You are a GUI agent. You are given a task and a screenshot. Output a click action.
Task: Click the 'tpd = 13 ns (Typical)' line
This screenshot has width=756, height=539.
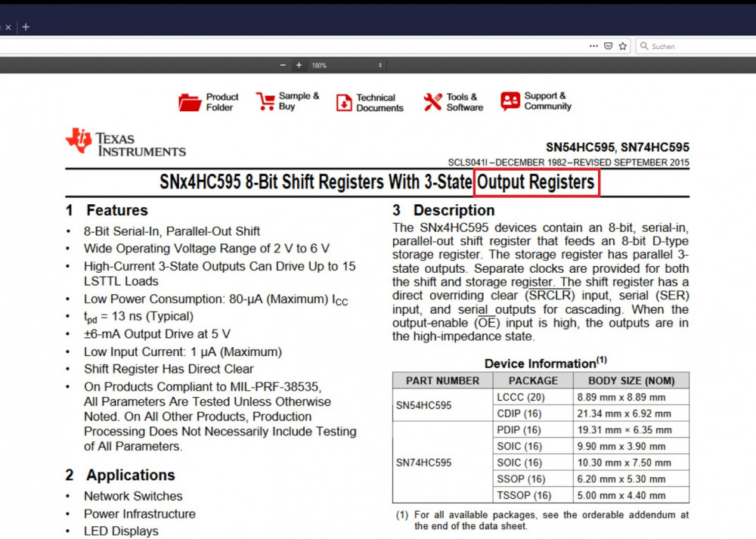click(138, 317)
